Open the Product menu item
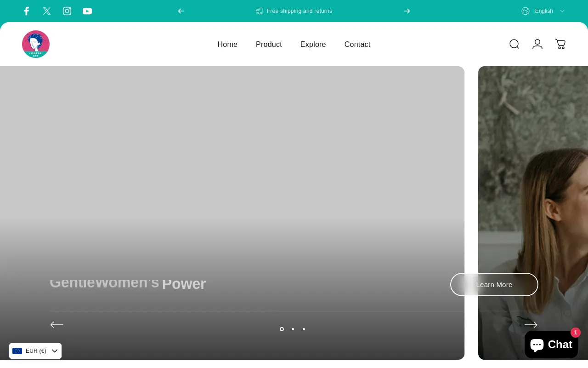This screenshot has width=588, height=368. (269, 45)
